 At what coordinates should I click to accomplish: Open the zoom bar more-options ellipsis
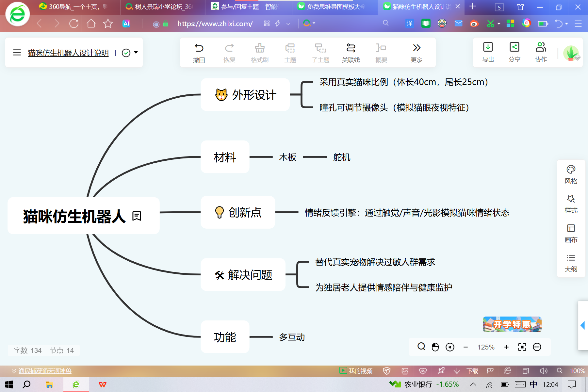click(x=537, y=347)
